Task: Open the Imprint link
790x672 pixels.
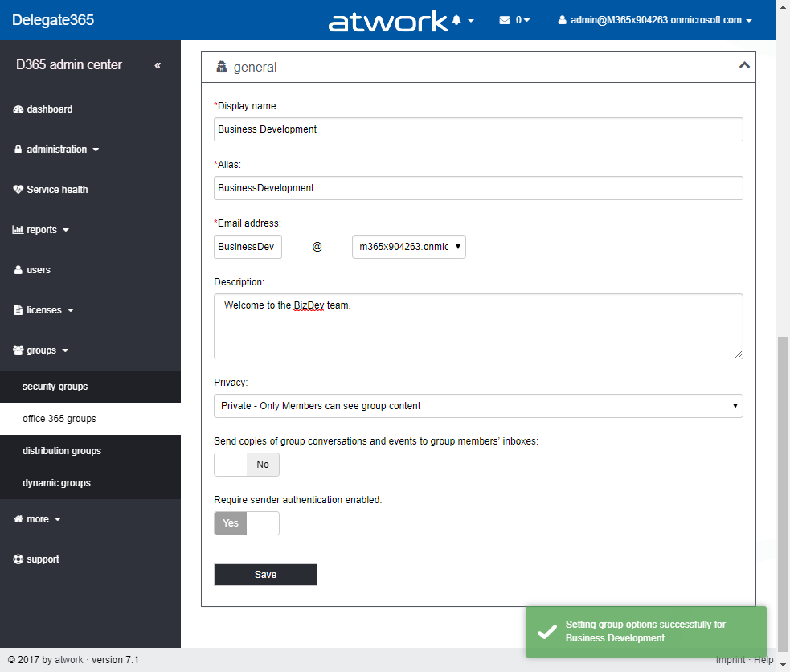Action: pyautogui.click(x=730, y=660)
